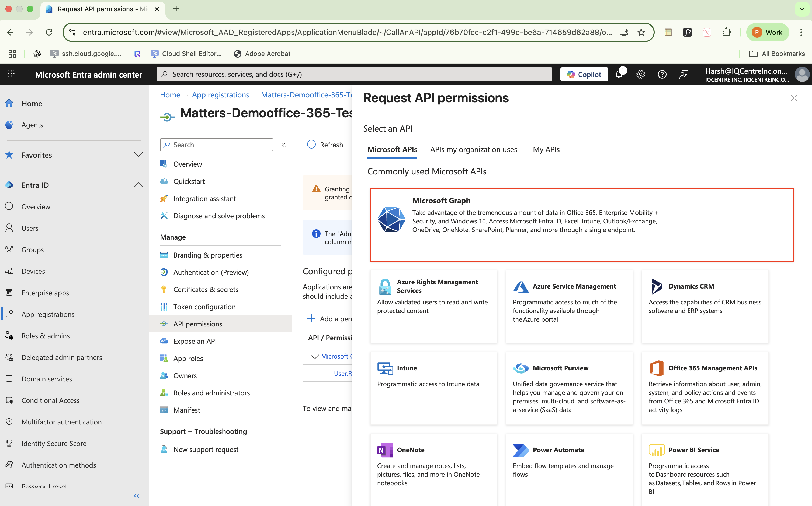Click the Home breadcrumb link
This screenshot has width=812, height=506.
(170, 95)
